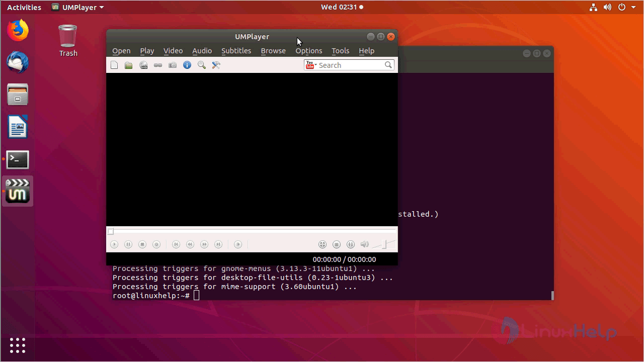The width and height of the screenshot is (644, 362).
Task: Jump to the previous track button
Action: [x=176, y=244]
